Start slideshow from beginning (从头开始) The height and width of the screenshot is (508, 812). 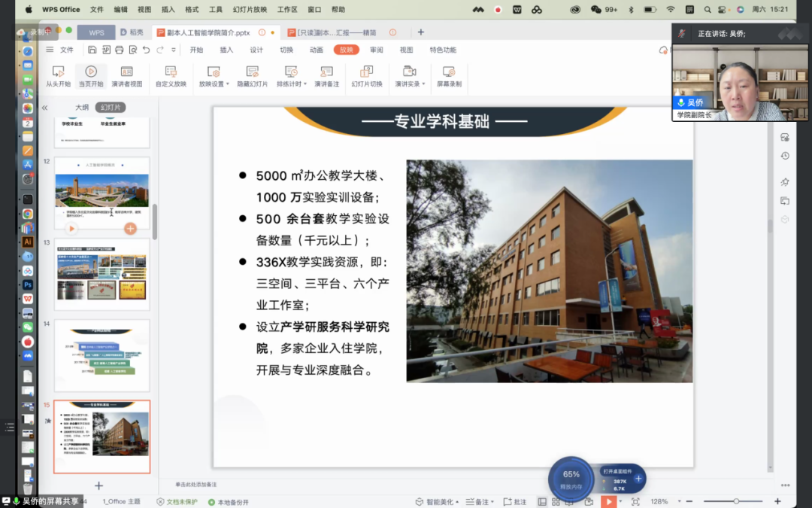click(58, 76)
